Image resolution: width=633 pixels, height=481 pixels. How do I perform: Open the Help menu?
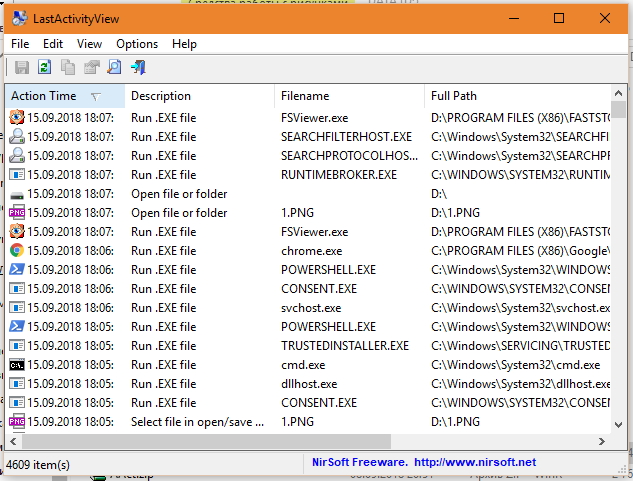click(x=184, y=44)
